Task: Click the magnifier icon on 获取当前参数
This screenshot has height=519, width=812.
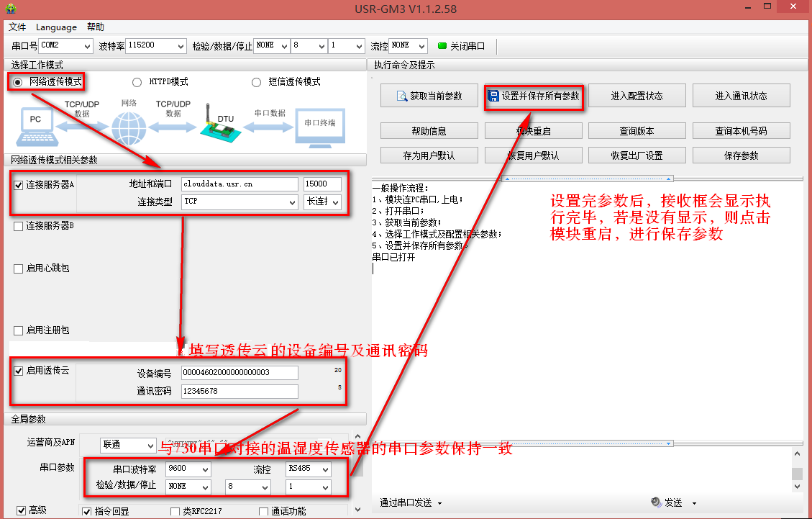Action: 402,96
